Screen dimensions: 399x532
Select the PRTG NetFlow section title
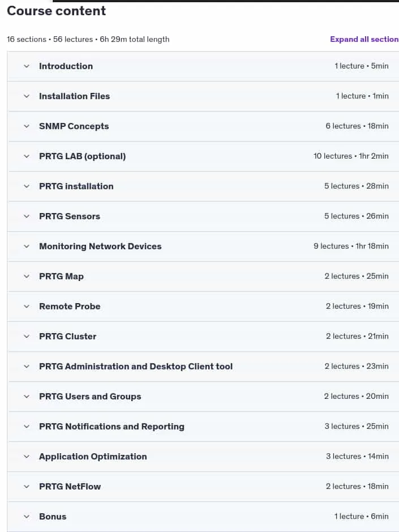pos(70,487)
